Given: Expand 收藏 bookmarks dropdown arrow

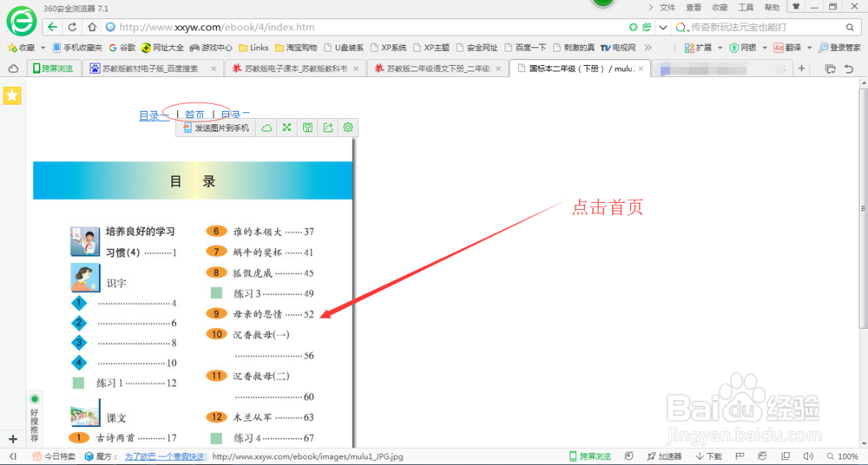Looking at the screenshot, I should 43,49.
